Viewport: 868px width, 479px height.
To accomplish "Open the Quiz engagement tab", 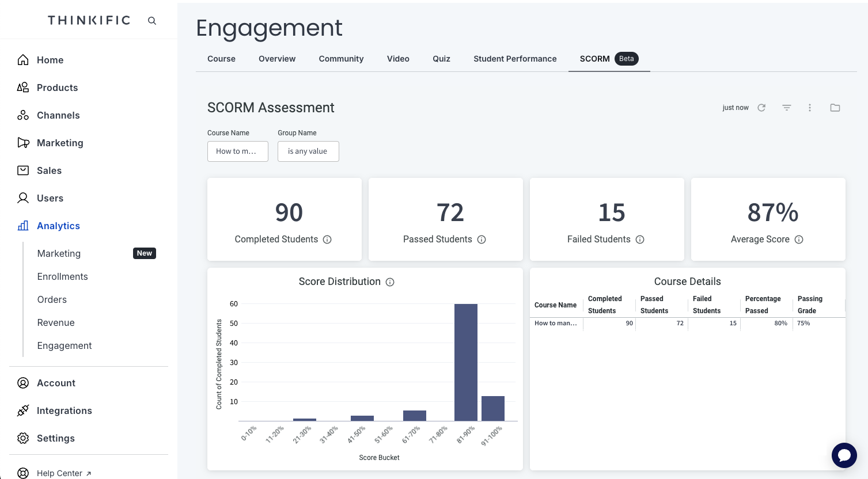I will pyautogui.click(x=441, y=58).
